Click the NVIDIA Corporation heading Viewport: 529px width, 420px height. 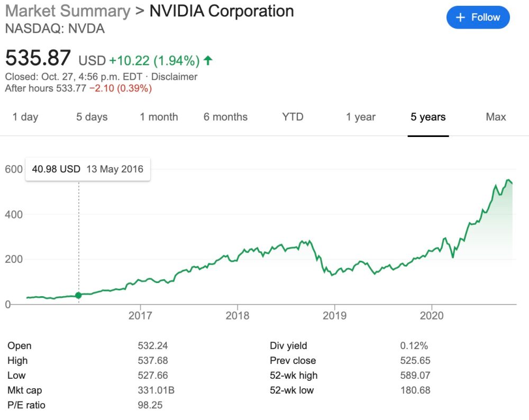pos(222,11)
